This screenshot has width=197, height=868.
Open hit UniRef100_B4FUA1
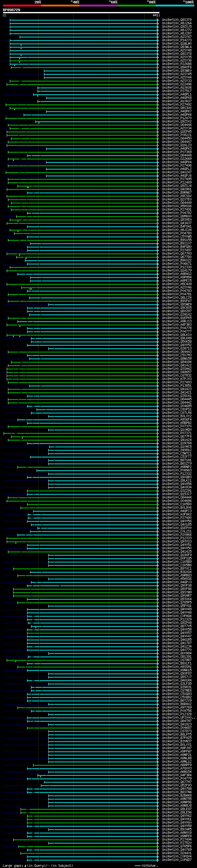click(177, 226)
